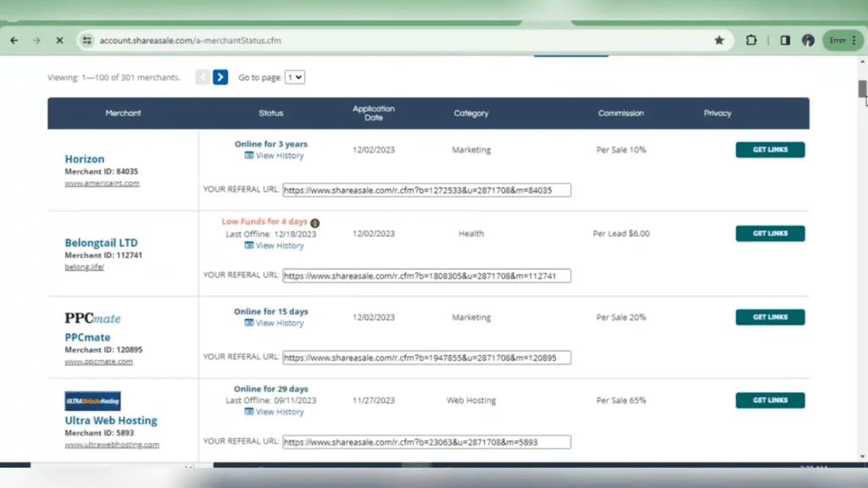Click the Merchant column header
Screen dimensions: 868x488
coord(123,113)
